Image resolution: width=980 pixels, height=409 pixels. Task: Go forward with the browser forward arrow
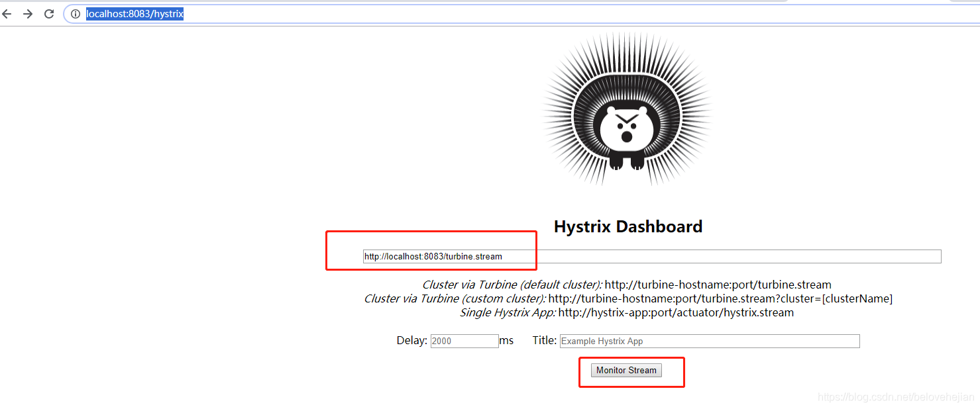tap(28, 14)
